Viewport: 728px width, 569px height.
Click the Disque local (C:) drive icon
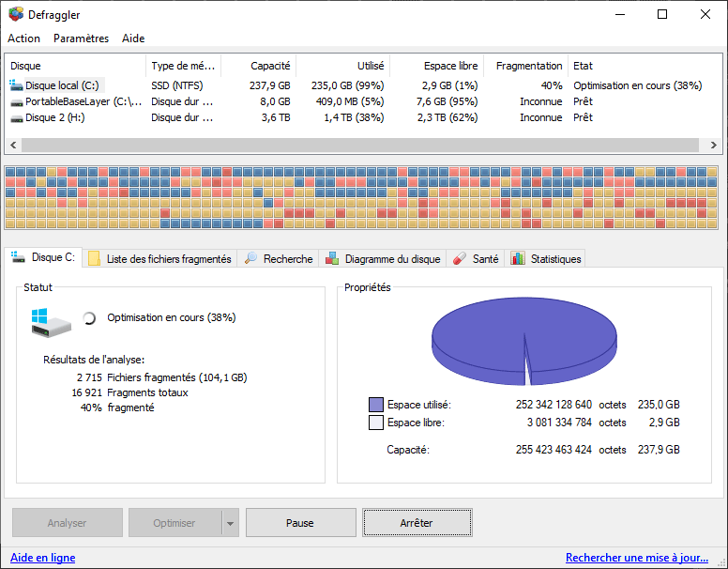16,85
